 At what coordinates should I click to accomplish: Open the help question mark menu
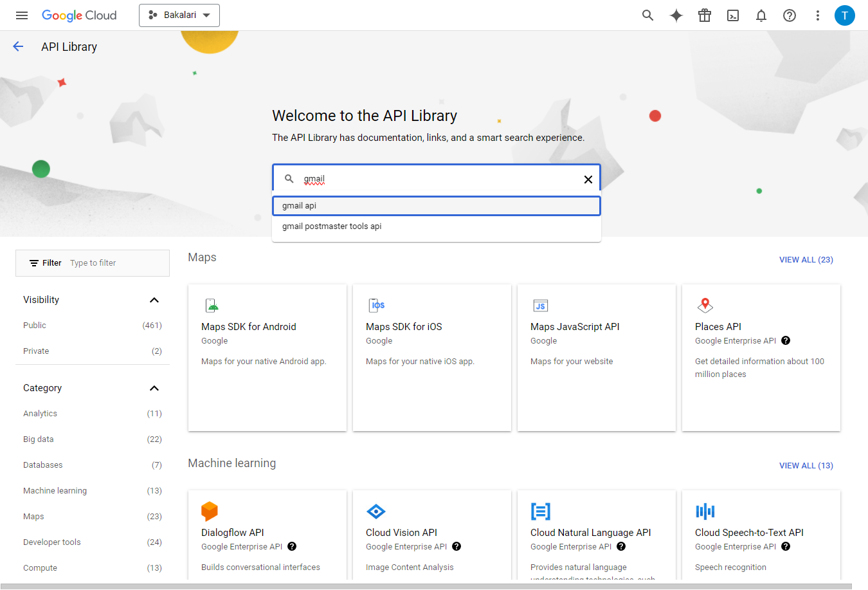point(790,15)
